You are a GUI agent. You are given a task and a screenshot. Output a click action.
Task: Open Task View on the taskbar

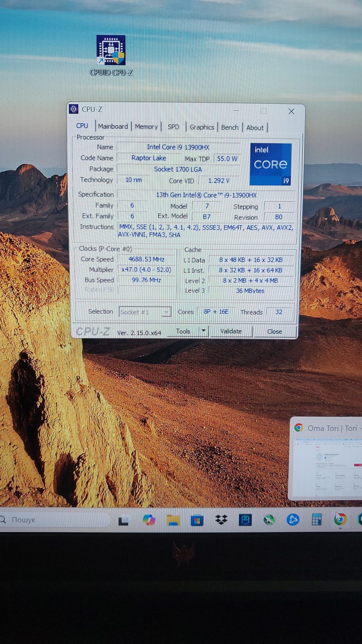[124, 520]
